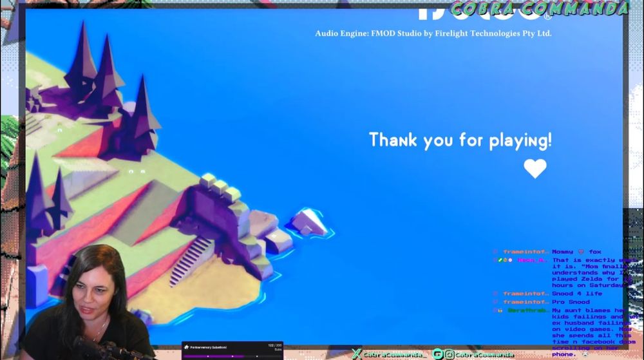
Task: Click the YouTube icon in the overlay footer
Action: click(x=438, y=354)
